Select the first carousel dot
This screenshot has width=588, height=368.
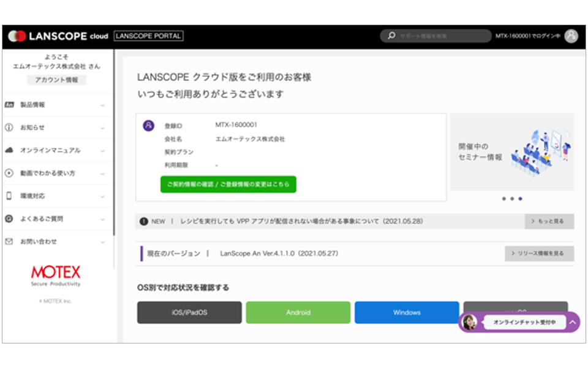click(x=503, y=199)
